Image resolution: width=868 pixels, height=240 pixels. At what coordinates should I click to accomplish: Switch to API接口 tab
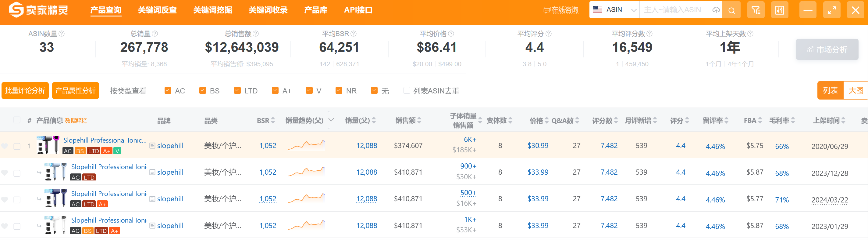point(358,10)
